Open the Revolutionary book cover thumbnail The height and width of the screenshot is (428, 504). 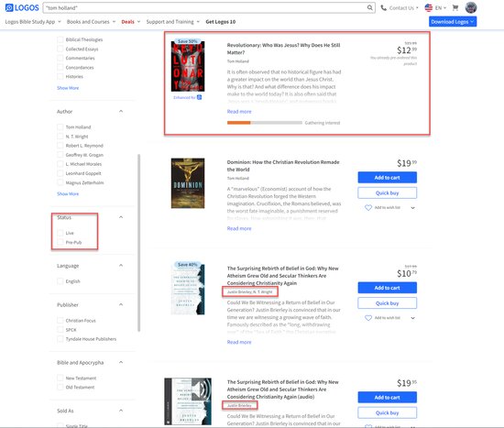(x=188, y=66)
